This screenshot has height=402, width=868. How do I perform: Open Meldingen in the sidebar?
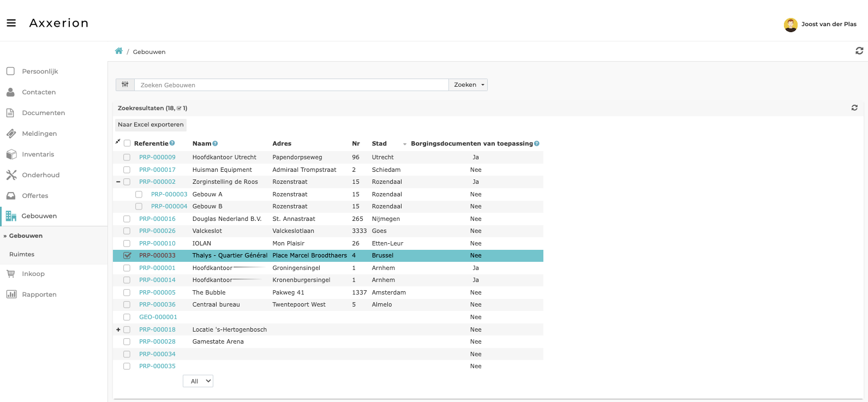pos(39,134)
